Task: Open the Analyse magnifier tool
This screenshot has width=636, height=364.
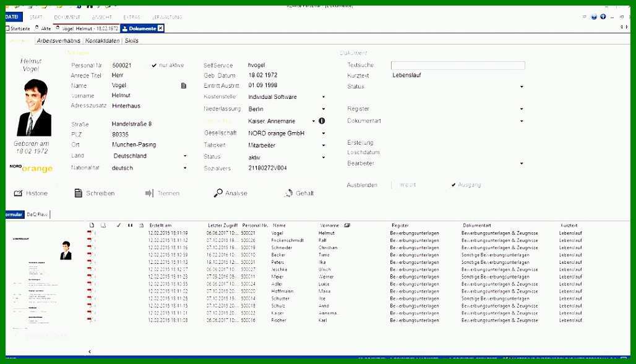Action: [x=230, y=193]
